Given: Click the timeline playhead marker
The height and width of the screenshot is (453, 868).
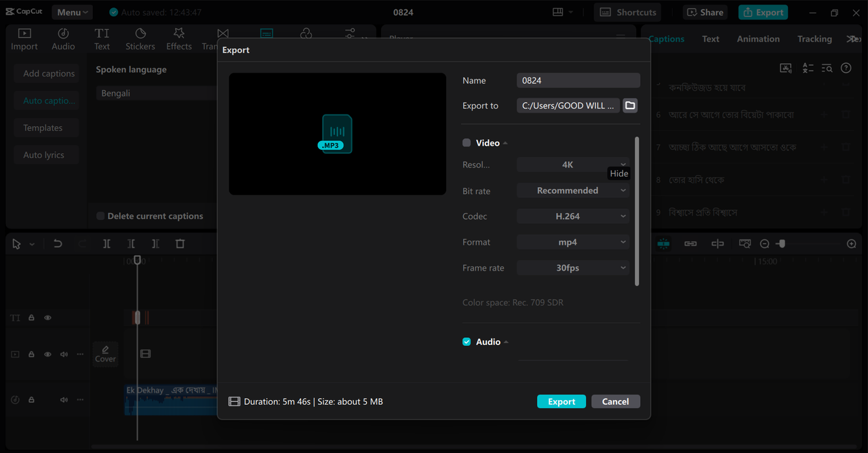Looking at the screenshot, I should pyautogui.click(x=137, y=260).
